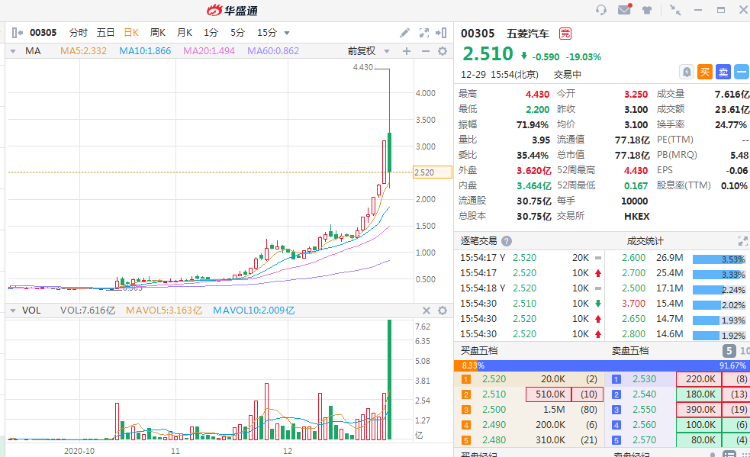Viewport: 750px width, 457px height.
Task: Open the 逐笔交易 tab
Action: (x=479, y=241)
